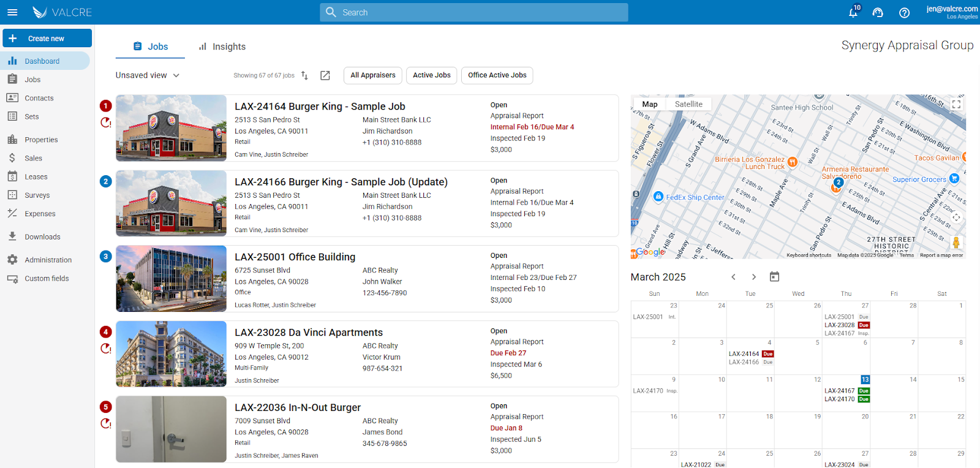Open LAX-24164 Due entry on calendar
This screenshot has width=980, height=468.
[751, 354]
